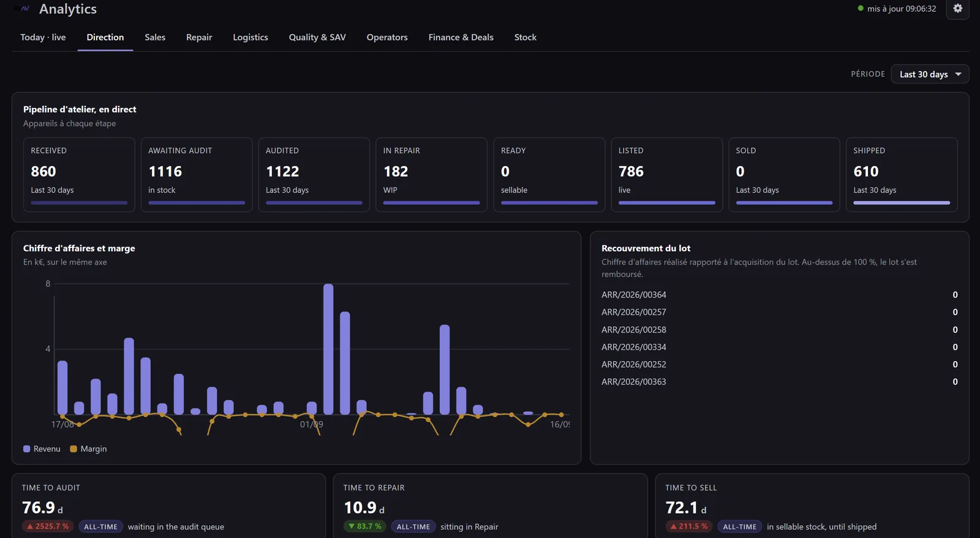Open the Sales tab
The width and height of the screenshot is (980, 538).
155,37
